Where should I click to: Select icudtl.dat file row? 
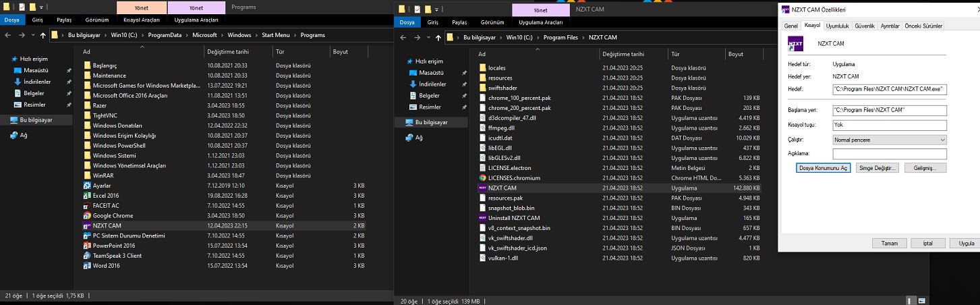[621, 138]
